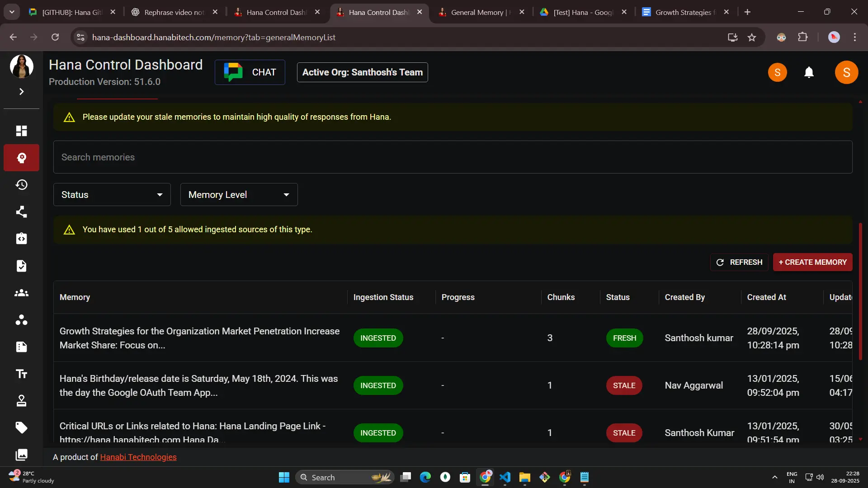Image resolution: width=868 pixels, height=488 pixels.
Task: Open VS Code from the Windows taskbar
Action: (505, 478)
